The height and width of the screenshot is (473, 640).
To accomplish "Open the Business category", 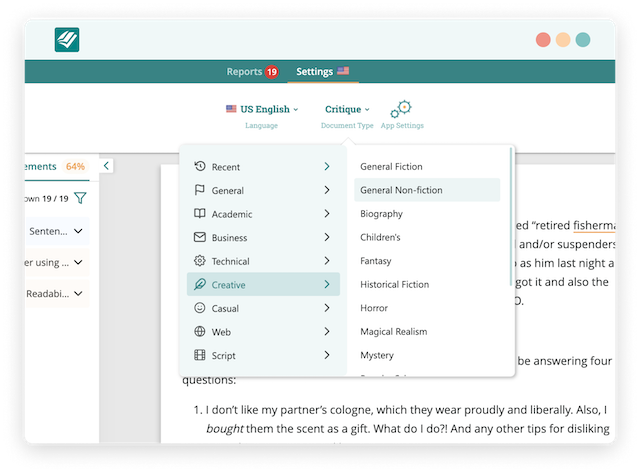I will click(263, 238).
